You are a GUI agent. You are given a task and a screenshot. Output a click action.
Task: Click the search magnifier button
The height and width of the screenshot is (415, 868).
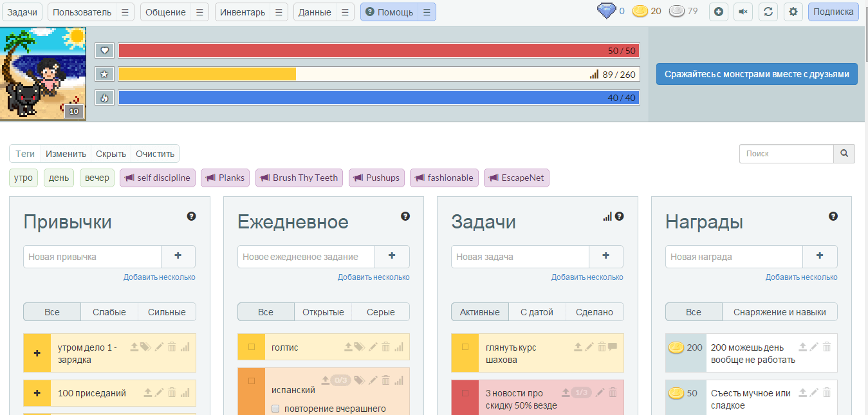(844, 154)
